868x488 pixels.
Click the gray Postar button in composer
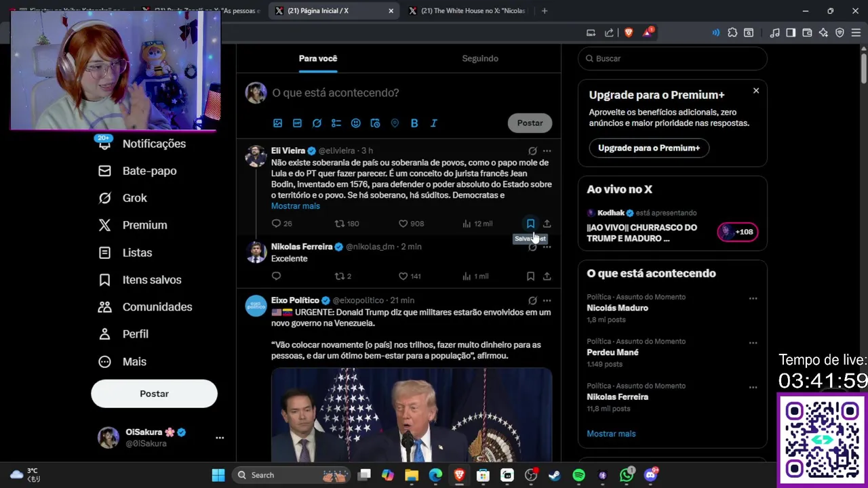click(530, 123)
